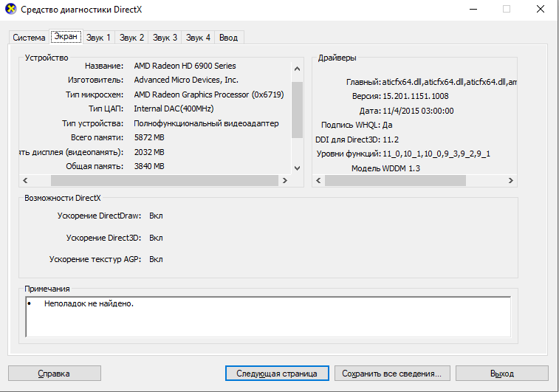The width and height of the screenshot is (559, 392).
Task: Click the Неполадок не найдено note
Action: click(89, 304)
